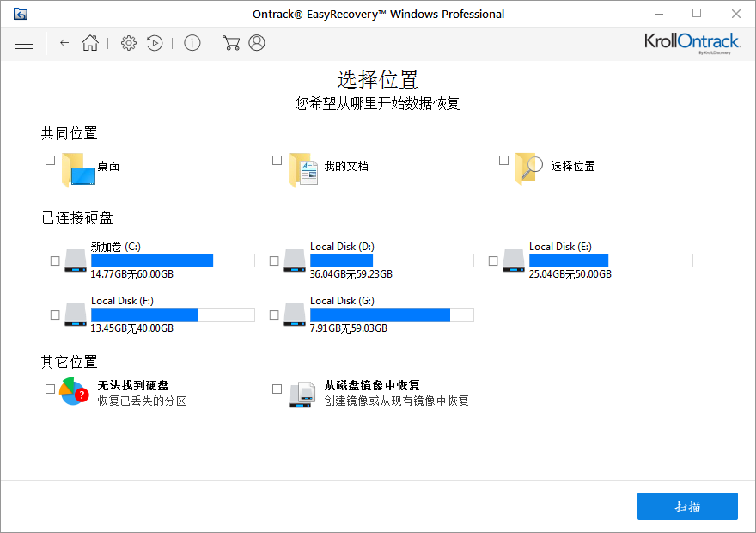Click the app icon in the title bar
This screenshot has width=756, height=533.
21,13
